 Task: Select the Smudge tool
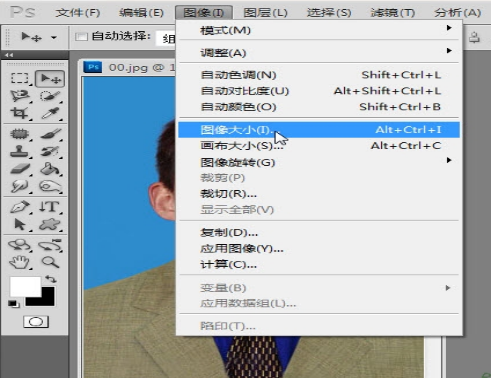click(x=20, y=186)
